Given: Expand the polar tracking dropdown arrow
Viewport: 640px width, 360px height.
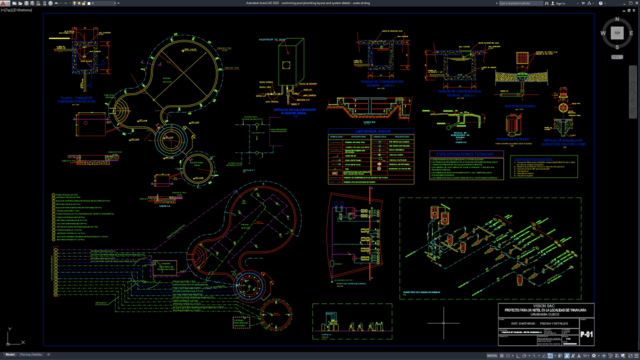Looking at the screenshot, I should [x=529, y=356].
